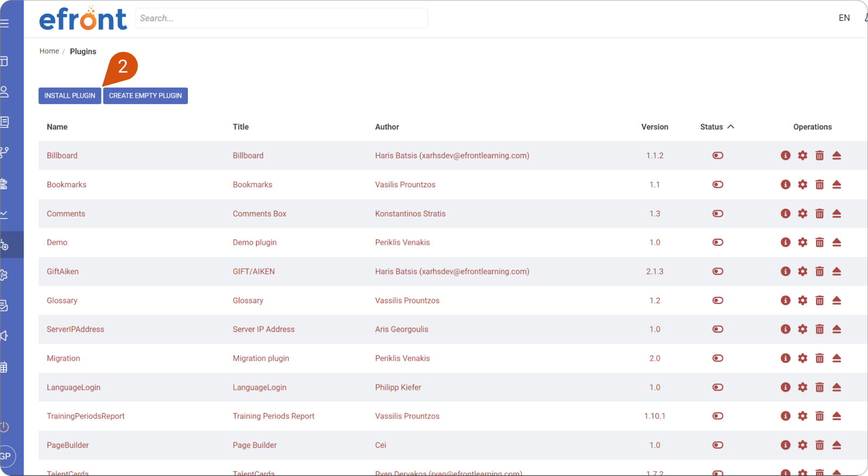Sort table by Author column header
The width and height of the screenshot is (868, 476).
[387, 127]
